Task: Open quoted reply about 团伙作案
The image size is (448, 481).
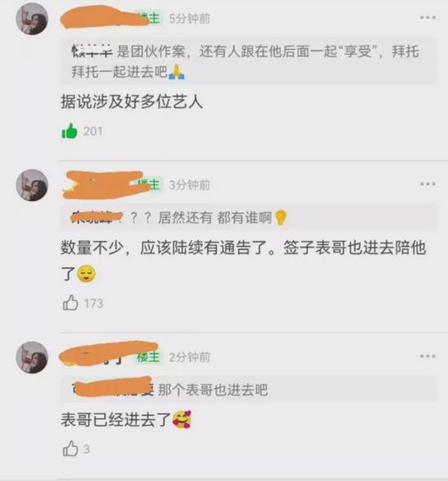Action: click(248, 61)
